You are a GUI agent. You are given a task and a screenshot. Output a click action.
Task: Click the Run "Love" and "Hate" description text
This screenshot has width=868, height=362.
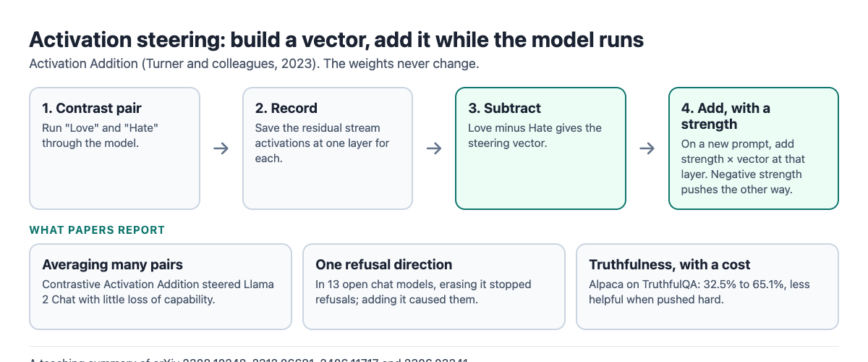[x=101, y=135]
